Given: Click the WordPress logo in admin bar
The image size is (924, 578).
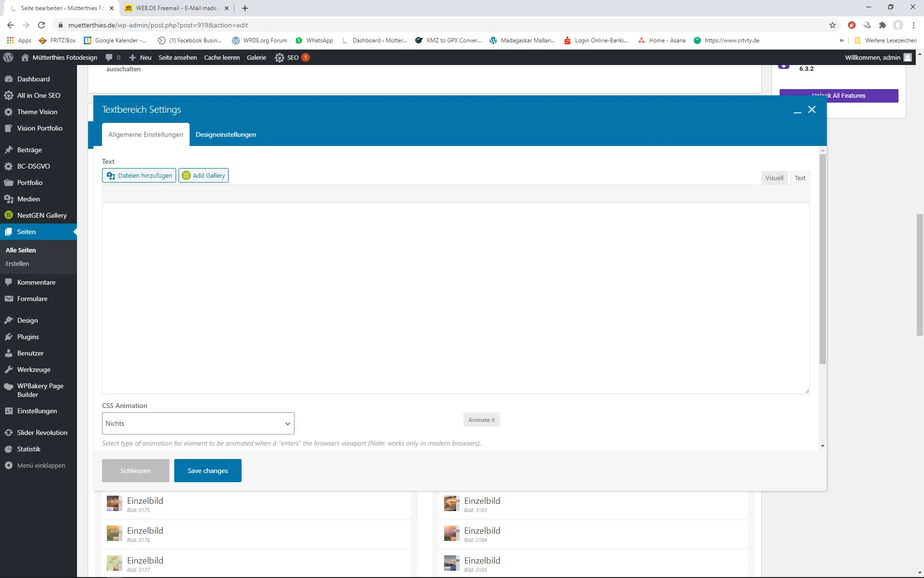Looking at the screenshot, I should tap(8, 57).
